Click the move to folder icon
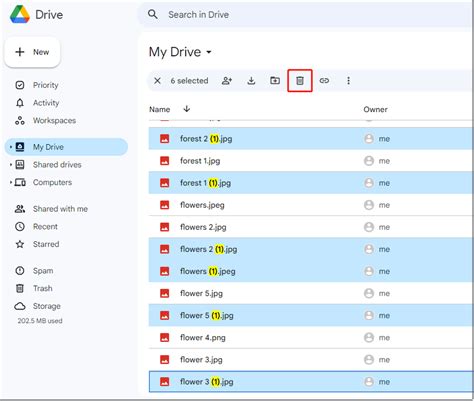The image size is (474, 401). coord(275,80)
